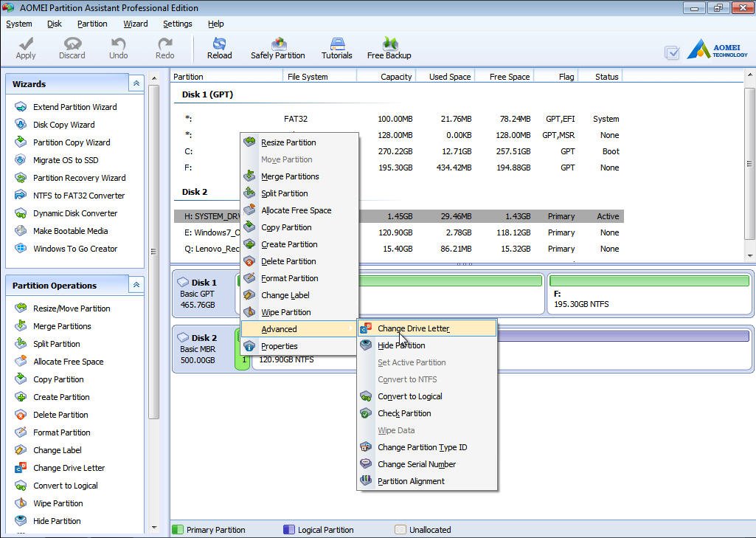Viewport: 756px width, 538px height.
Task: Click Check Partition in the submenu
Action: pyautogui.click(x=404, y=413)
